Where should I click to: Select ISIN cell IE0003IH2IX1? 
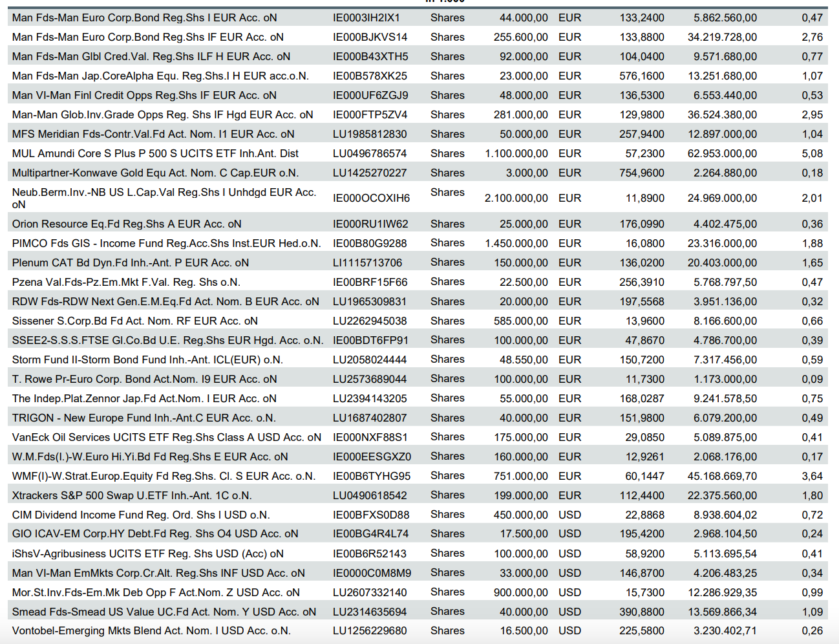click(366, 18)
